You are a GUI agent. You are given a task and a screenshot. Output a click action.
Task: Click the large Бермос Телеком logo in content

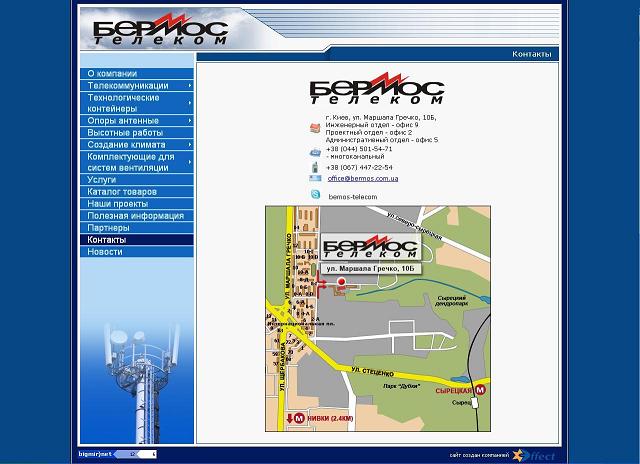pyautogui.click(x=377, y=89)
